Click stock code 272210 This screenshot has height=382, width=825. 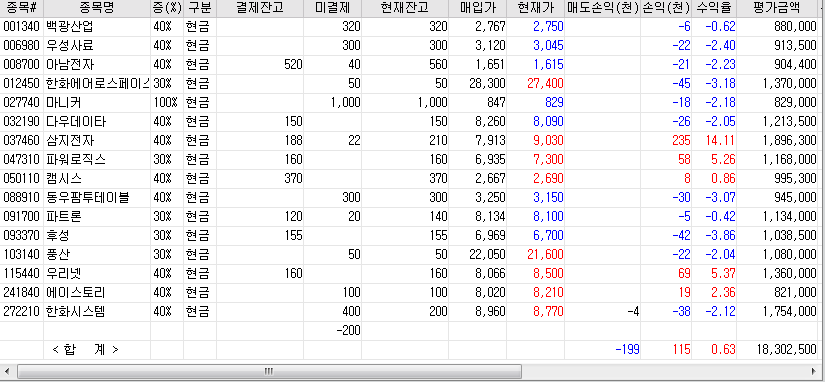click(21, 311)
